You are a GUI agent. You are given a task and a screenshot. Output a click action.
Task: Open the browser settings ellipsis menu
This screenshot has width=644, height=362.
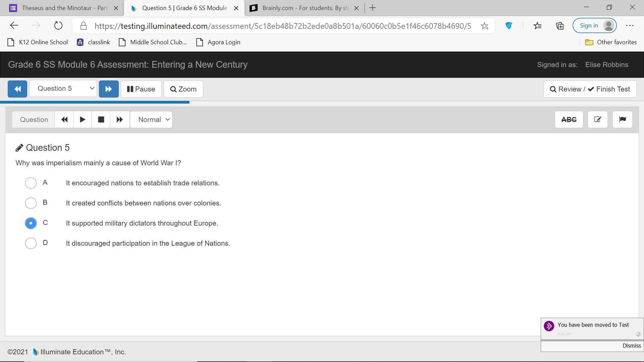630,26
